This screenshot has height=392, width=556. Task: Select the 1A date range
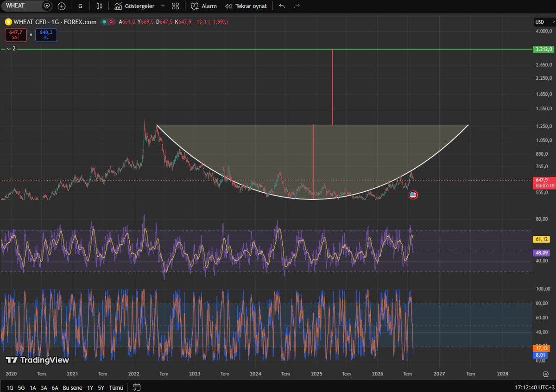pos(33,387)
